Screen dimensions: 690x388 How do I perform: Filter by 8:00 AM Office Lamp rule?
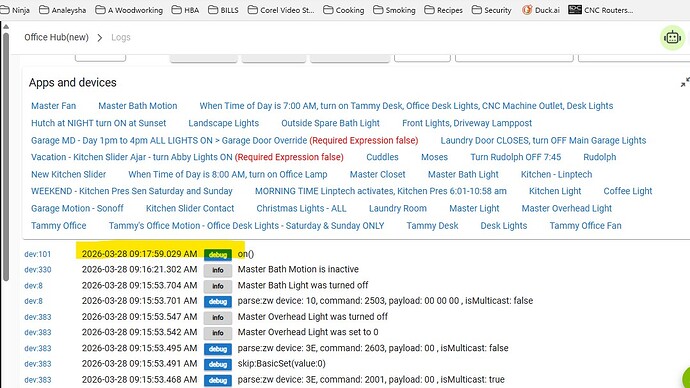228,174
